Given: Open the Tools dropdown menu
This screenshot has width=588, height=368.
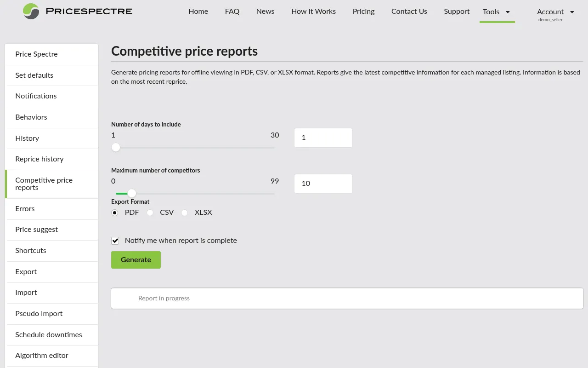Looking at the screenshot, I should coord(496,12).
